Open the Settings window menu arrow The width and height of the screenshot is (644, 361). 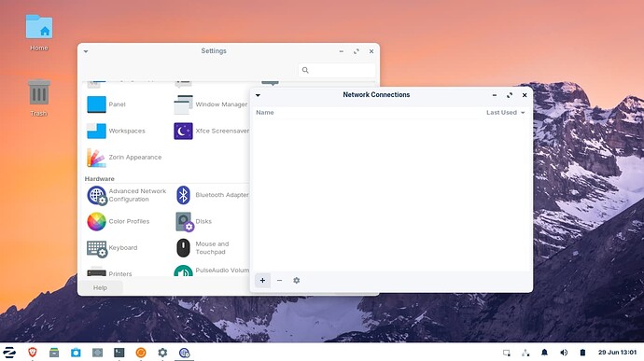(x=86, y=51)
